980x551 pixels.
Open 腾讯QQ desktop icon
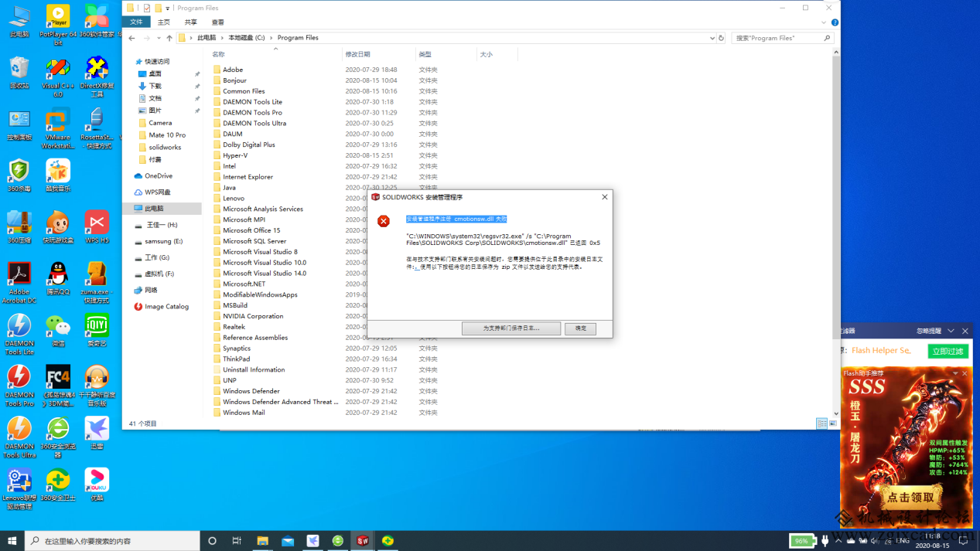coord(58,278)
